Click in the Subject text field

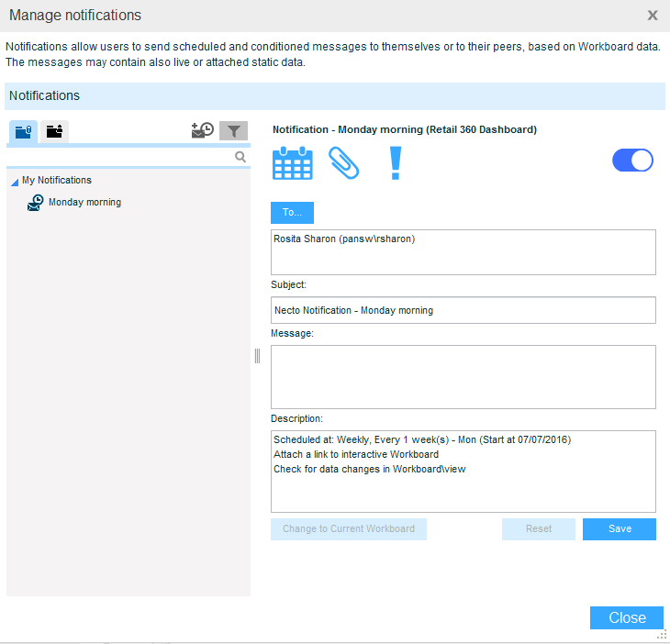click(463, 310)
